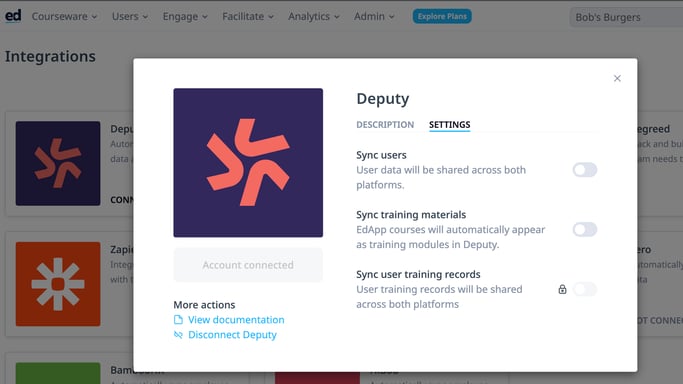Open the Courseware dropdown menu

64,17
